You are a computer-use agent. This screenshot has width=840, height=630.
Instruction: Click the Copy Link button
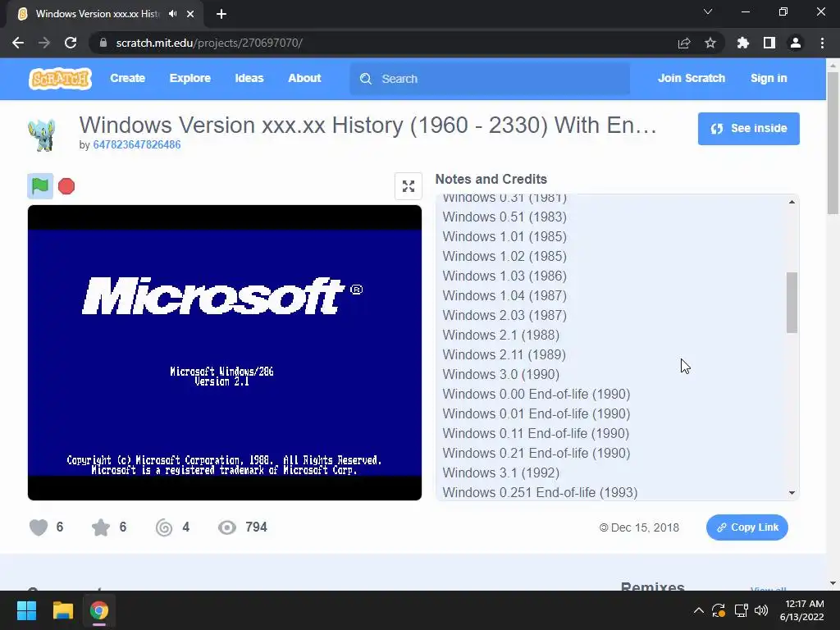746,527
